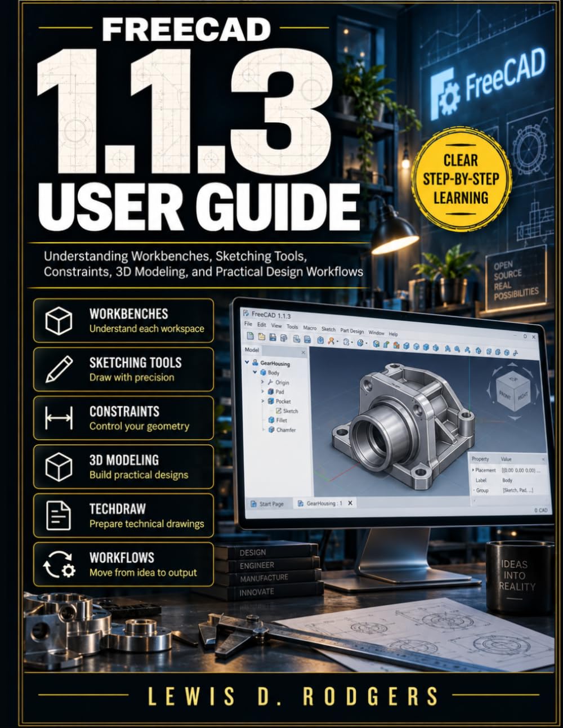Collapse the Body tree node

coord(254,372)
